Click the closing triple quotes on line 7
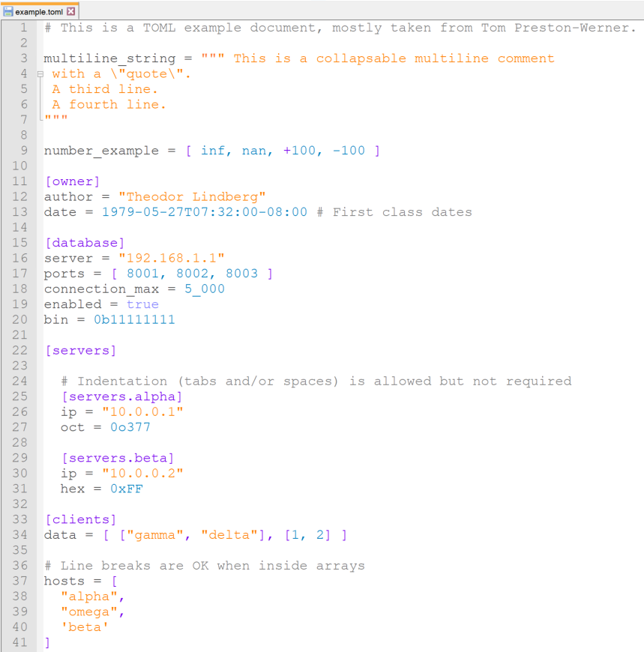Screen dimensions: 644x652 pos(56,118)
